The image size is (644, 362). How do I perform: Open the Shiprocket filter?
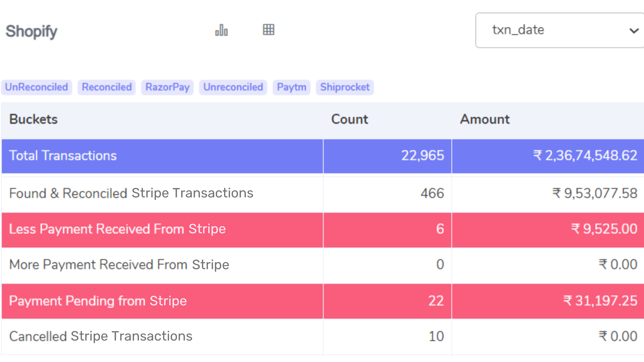coord(345,87)
